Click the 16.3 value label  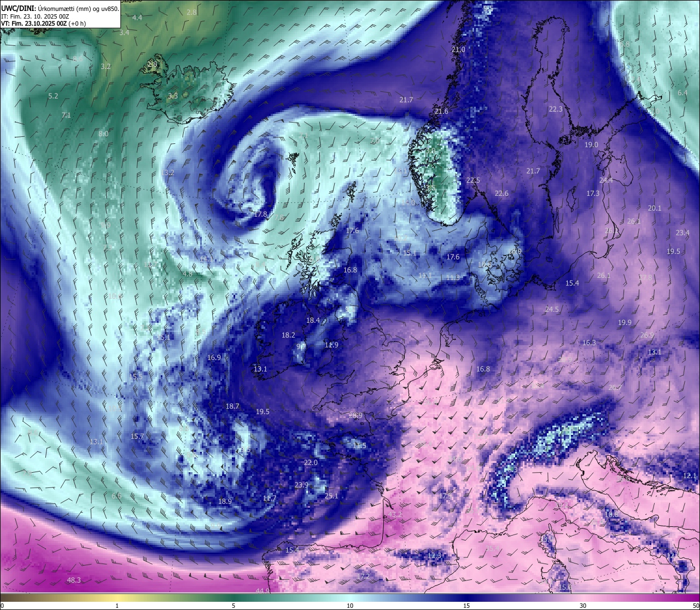coord(589,343)
